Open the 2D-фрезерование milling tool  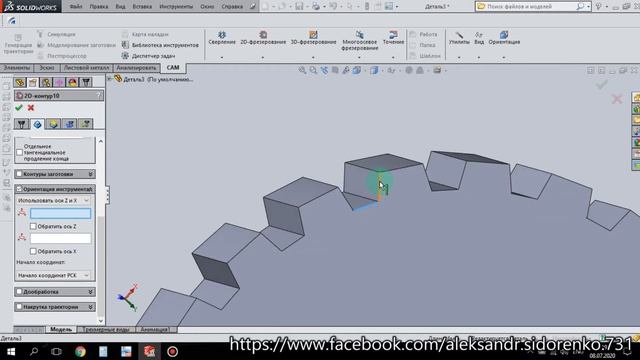(263, 38)
